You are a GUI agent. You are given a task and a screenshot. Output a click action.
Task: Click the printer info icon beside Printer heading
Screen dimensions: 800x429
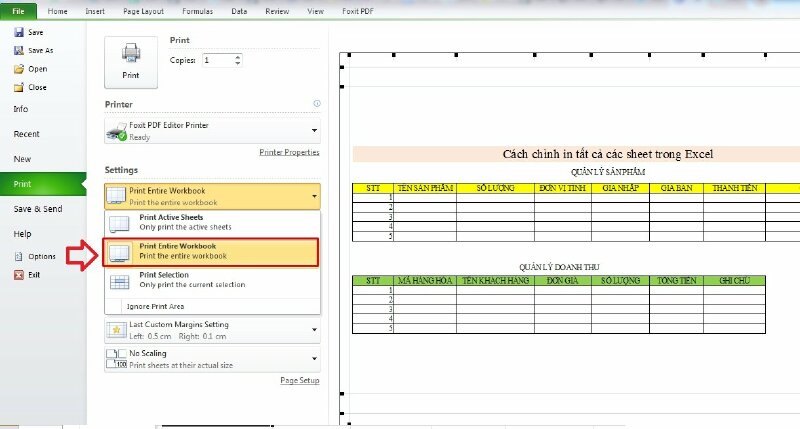(x=317, y=104)
